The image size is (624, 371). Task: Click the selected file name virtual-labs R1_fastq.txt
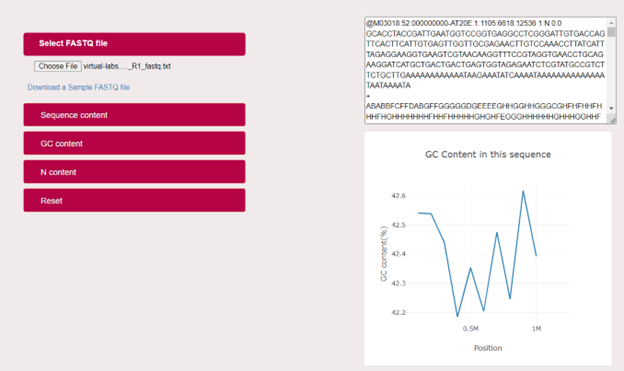click(x=127, y=66)
